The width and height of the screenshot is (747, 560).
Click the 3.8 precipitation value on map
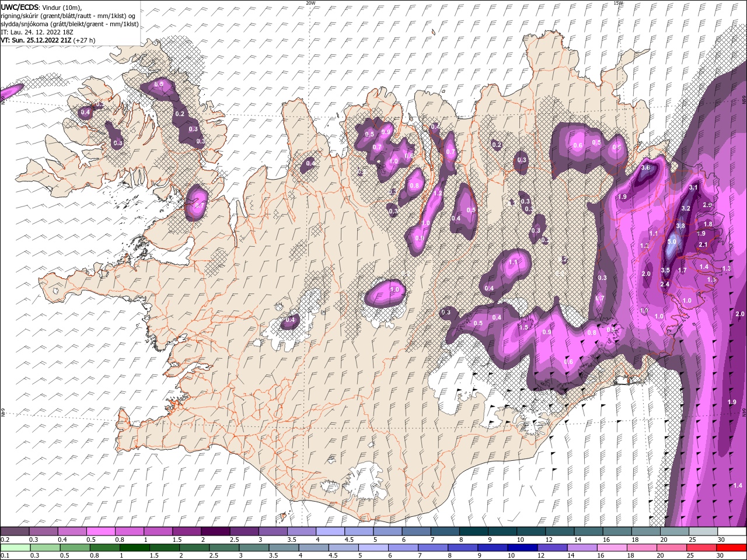click(x=680, y=226)
